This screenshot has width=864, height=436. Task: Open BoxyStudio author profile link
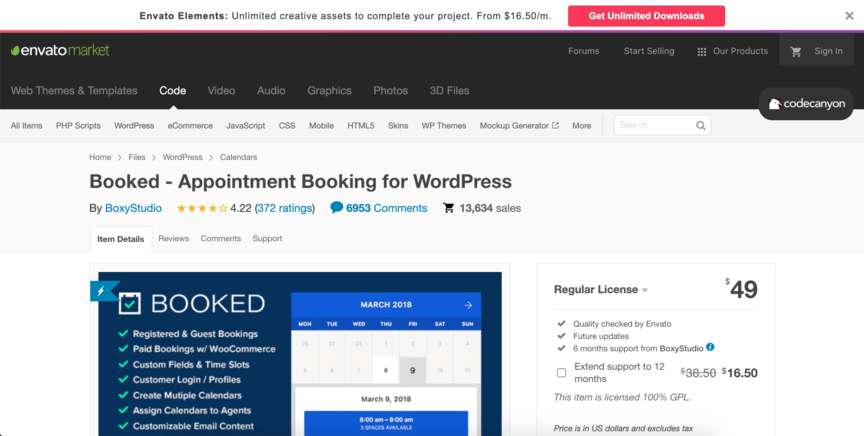[x=133, y=208]
